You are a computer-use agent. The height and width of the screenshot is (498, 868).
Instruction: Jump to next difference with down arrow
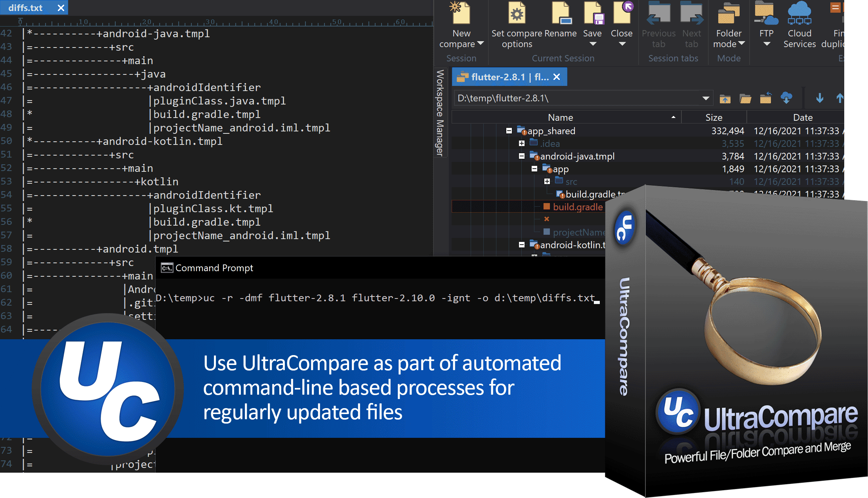(820, 98)
